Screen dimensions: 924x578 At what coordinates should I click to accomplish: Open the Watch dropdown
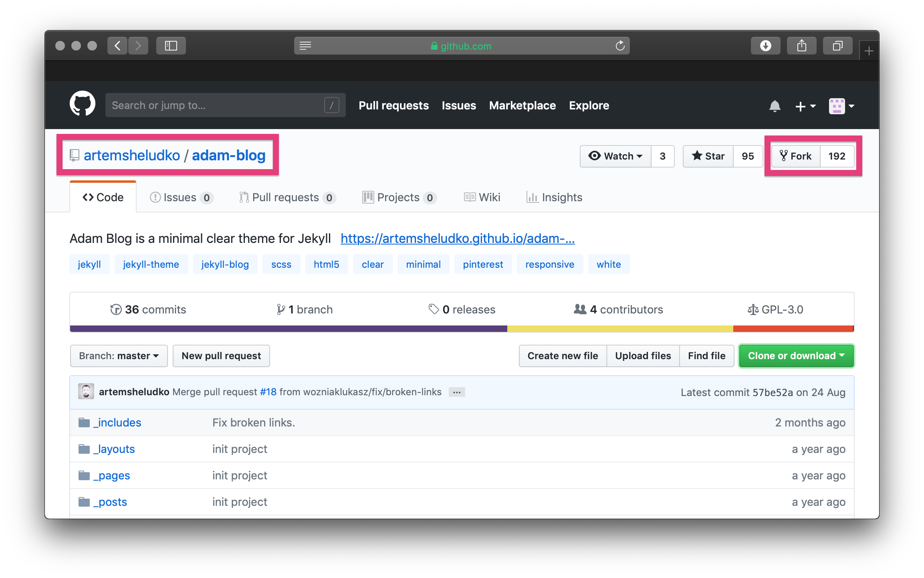click(x=615, y=156)
